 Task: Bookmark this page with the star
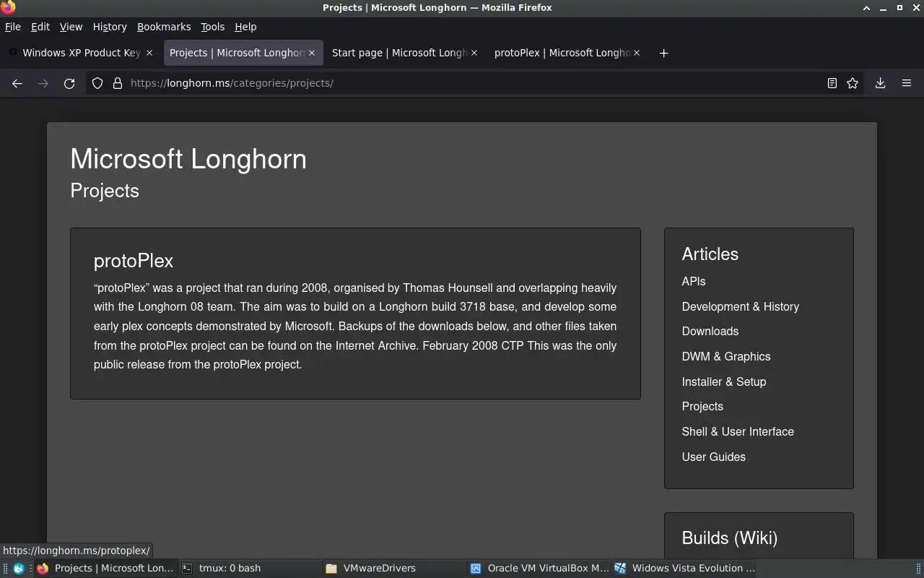coord(853,83)
